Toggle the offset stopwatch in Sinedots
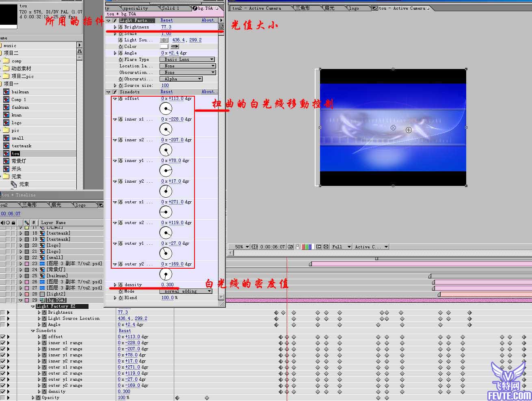532x401 pixels. tap(121, 99)
